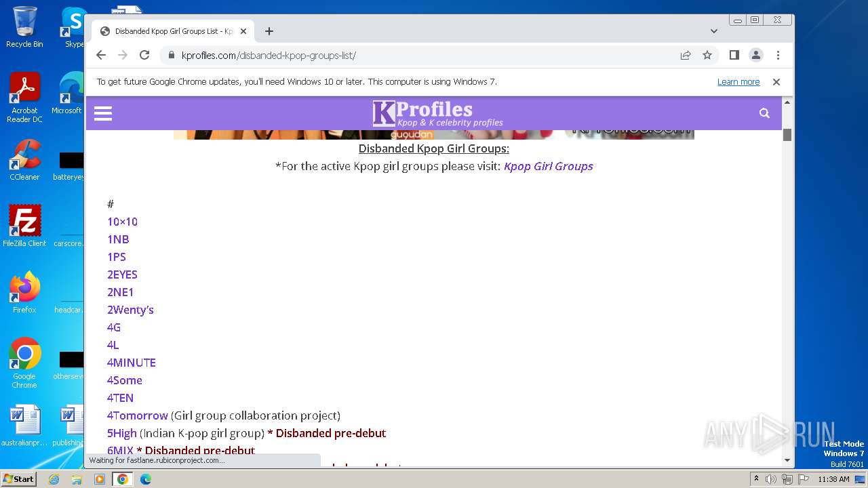Click the KProfiles search magnifier icon

click(x=764, y=113)
